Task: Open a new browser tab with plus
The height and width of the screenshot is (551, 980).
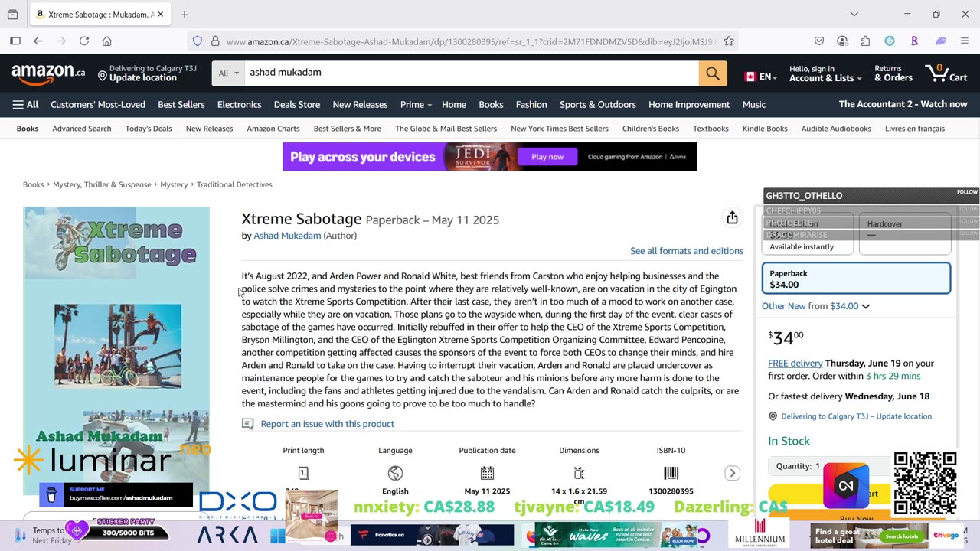Action: 185,14
